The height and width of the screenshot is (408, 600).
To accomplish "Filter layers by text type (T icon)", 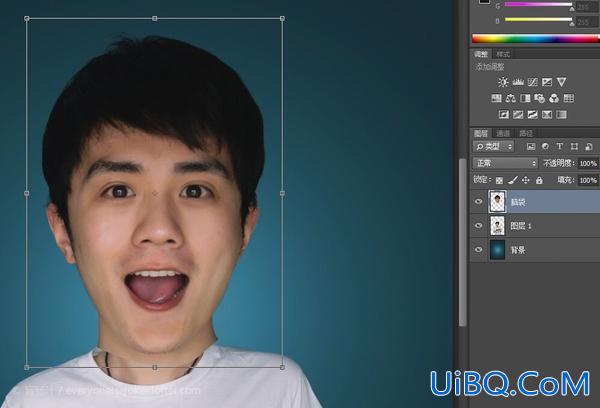I will click(x=559, y=147).
